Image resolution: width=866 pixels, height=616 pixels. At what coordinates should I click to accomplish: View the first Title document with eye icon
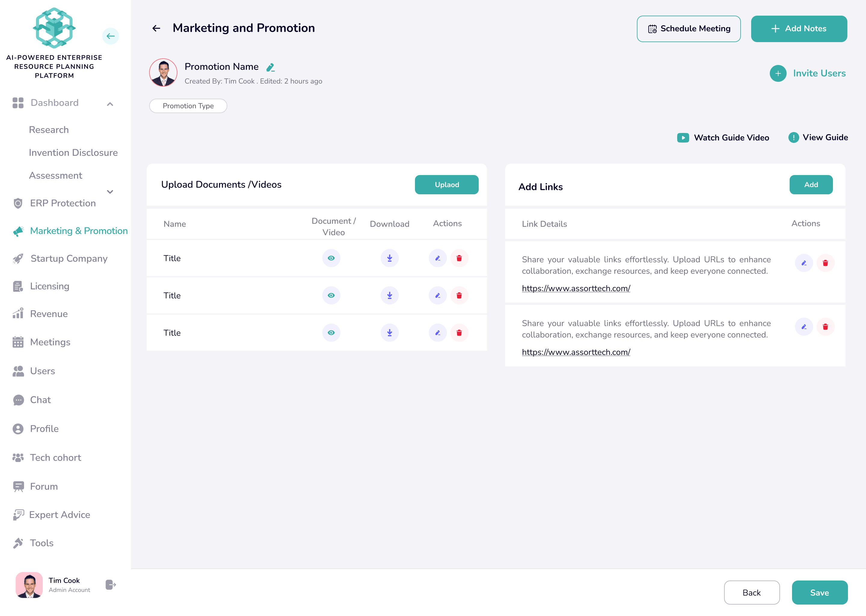click(x=331, y=258)
